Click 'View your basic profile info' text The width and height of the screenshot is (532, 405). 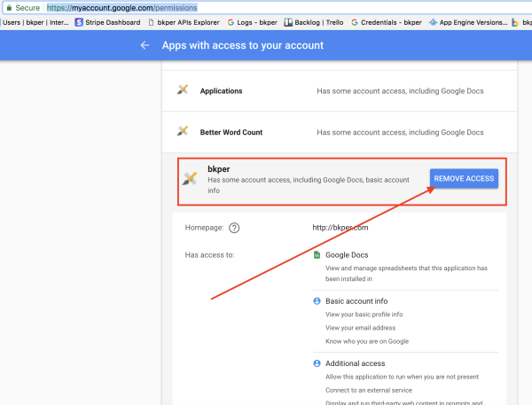pyautogui.click(x=364, y=315)
